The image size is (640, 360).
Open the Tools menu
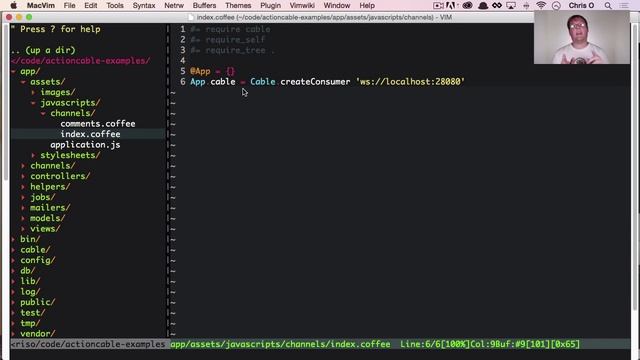(x=115, y=5)
